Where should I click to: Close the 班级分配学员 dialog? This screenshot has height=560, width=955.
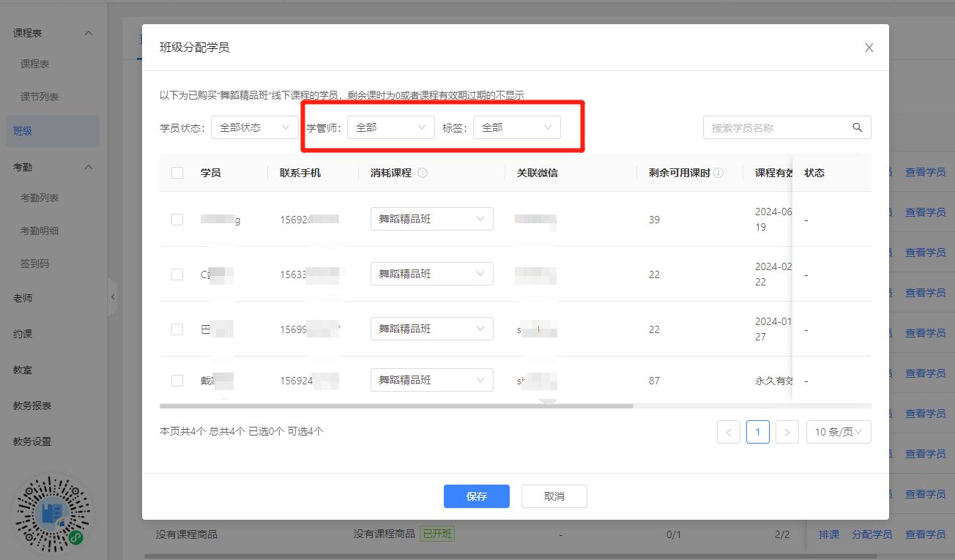point(869,48)
